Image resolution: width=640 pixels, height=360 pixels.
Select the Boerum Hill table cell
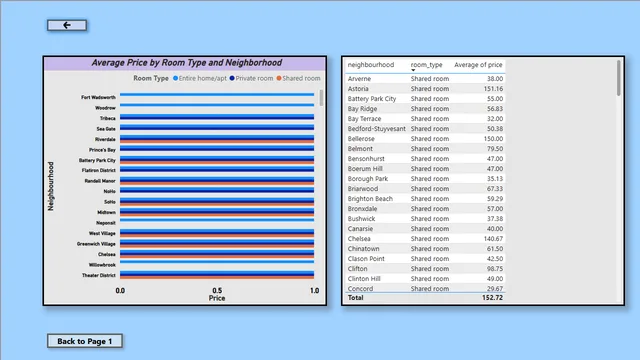tap(365, 169)
